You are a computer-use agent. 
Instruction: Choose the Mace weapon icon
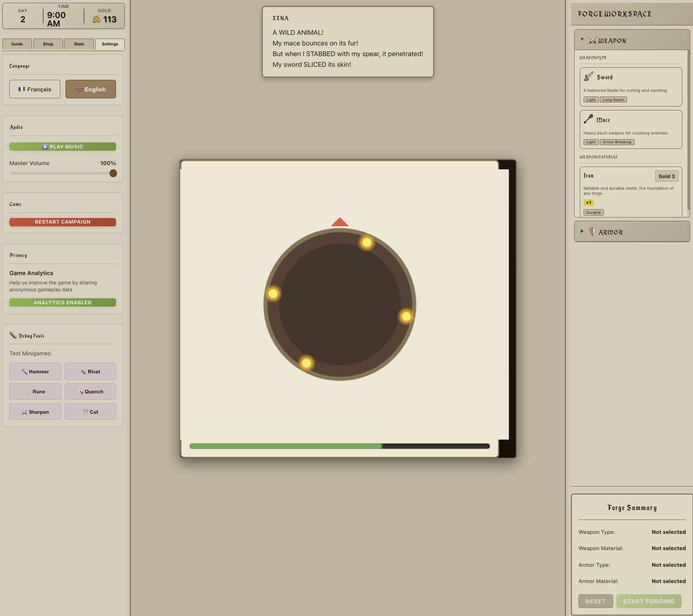[x=589, y=119]
